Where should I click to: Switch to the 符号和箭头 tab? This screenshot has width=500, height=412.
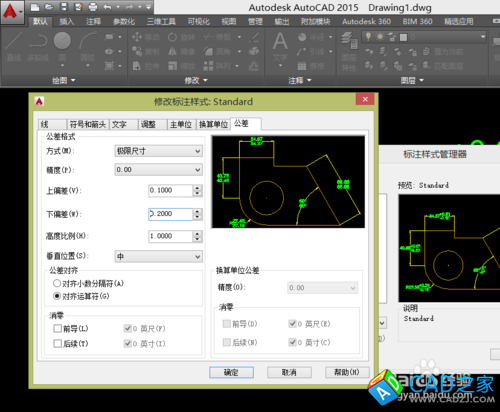tap(88, 124)
